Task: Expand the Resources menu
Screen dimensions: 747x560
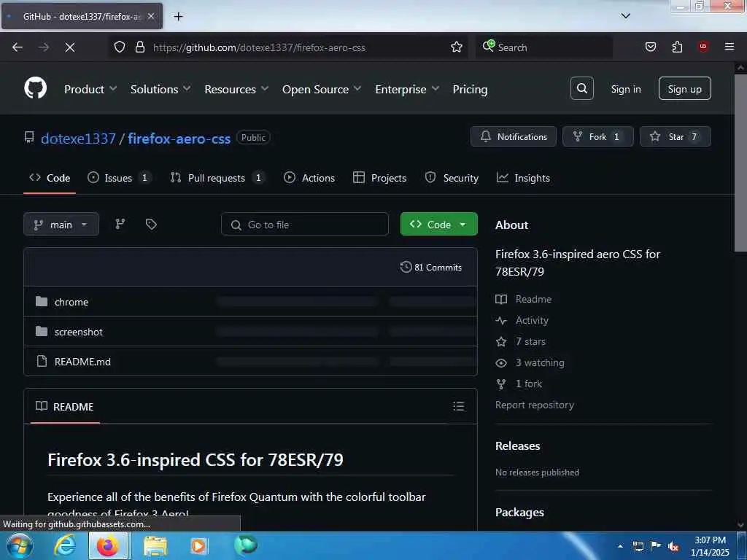Action: click(x=236, y=89)
